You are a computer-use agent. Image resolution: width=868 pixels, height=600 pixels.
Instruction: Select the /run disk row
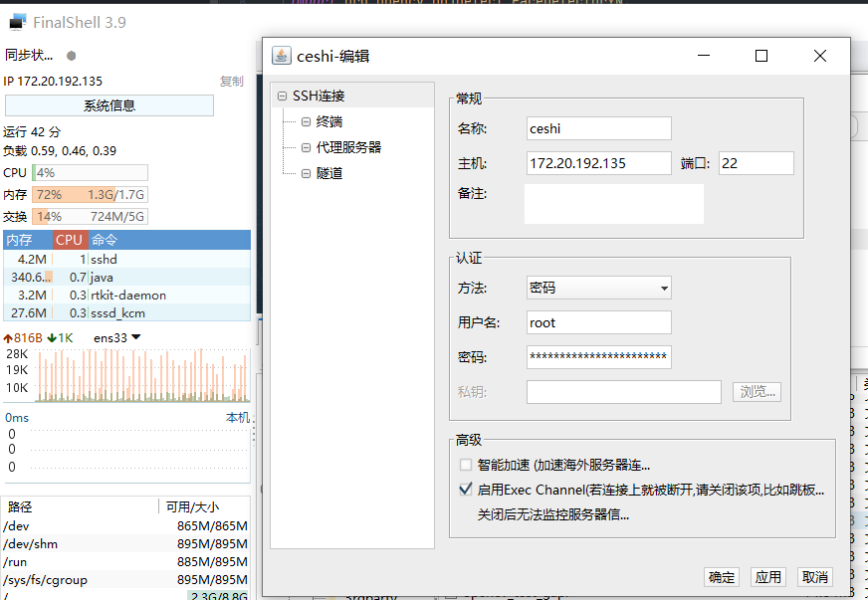coord(125,562)
